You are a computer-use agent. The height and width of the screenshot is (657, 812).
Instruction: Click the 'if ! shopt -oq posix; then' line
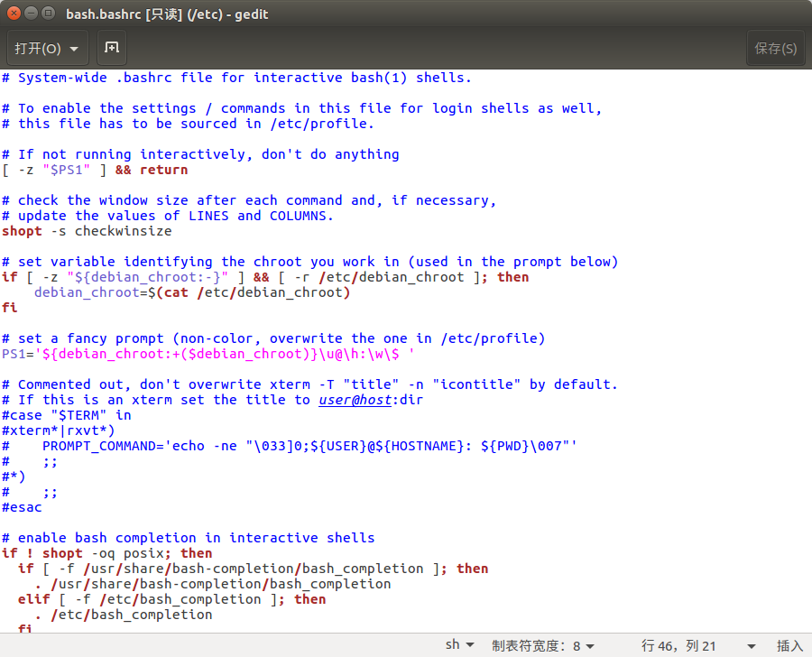[107, 553]
